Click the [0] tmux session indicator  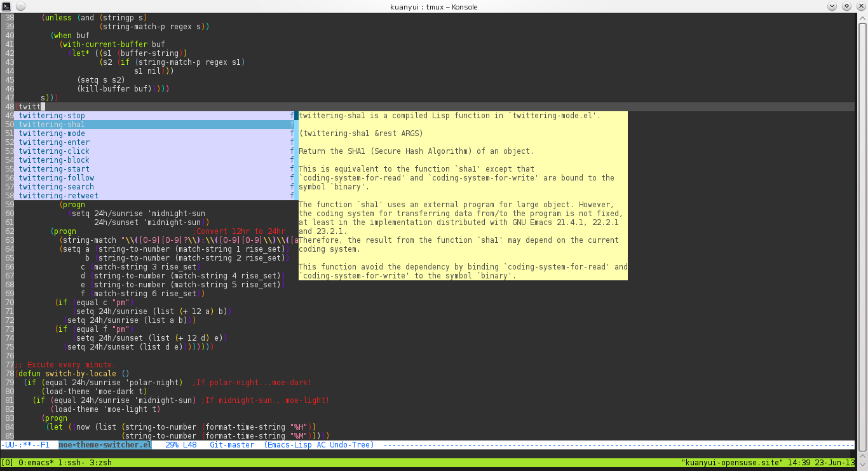[x=7, y=463]
